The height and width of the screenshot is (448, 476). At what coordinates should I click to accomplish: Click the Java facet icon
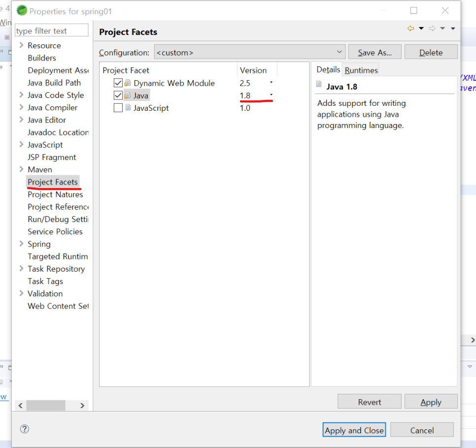pyautogui.click(x=128, y=95)
